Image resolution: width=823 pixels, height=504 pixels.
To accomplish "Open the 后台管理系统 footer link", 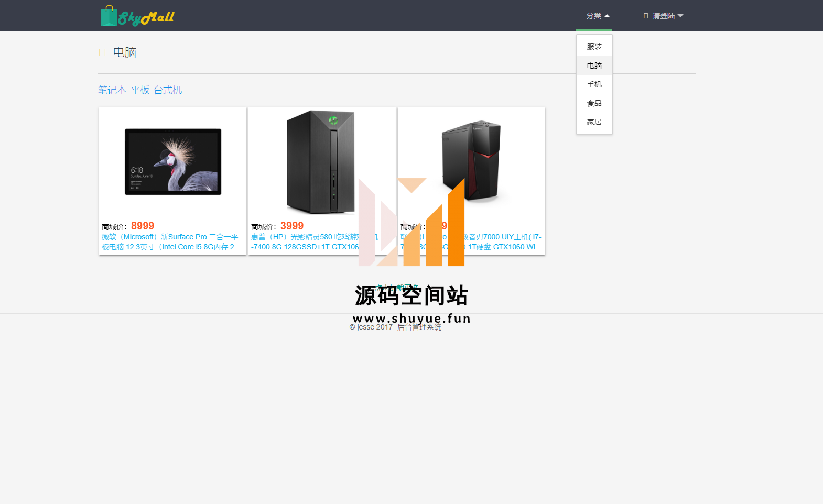I will click(419, 327).
